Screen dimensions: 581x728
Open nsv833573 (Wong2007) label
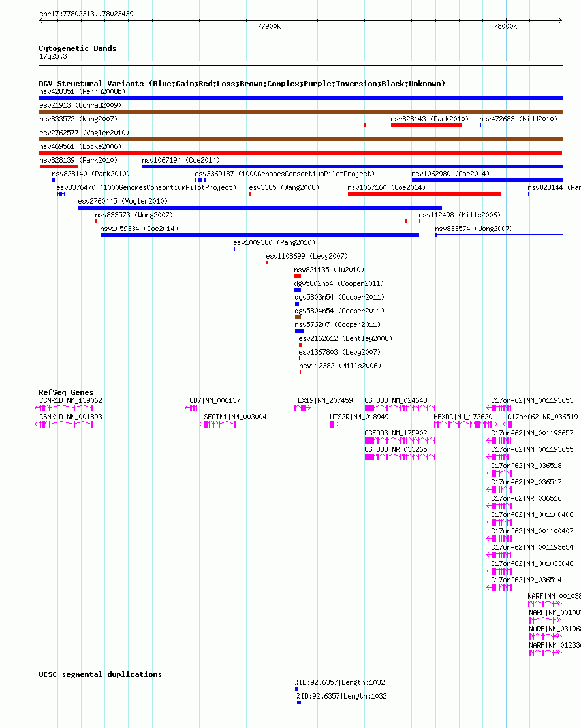coord(134,215)
